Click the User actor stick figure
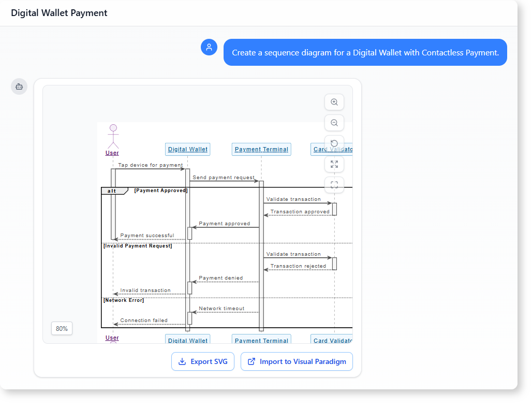This screenshot has width=532, height=408. coord(113,136)
